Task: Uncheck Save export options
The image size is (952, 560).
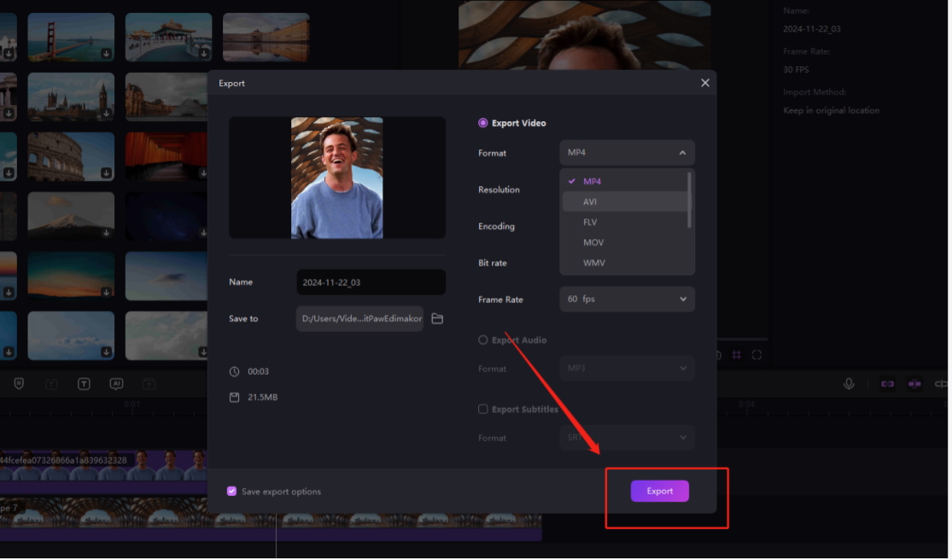Action: pyautogui.click(x=231, y=492)
